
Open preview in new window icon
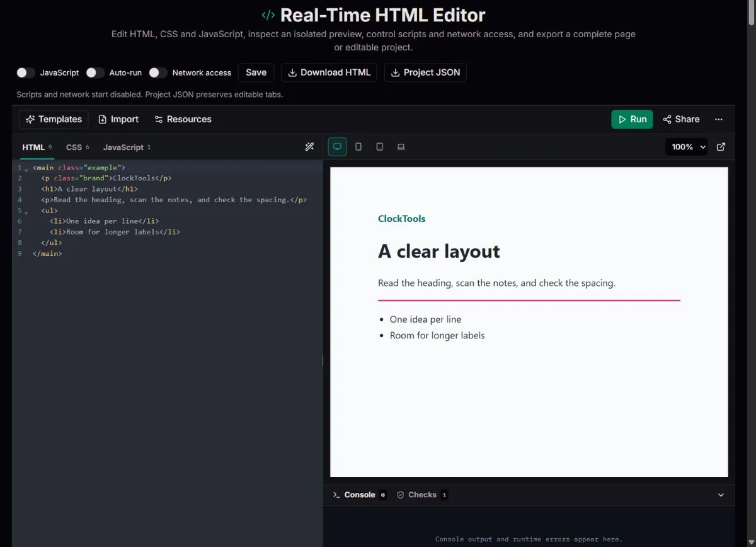(721, 147)
